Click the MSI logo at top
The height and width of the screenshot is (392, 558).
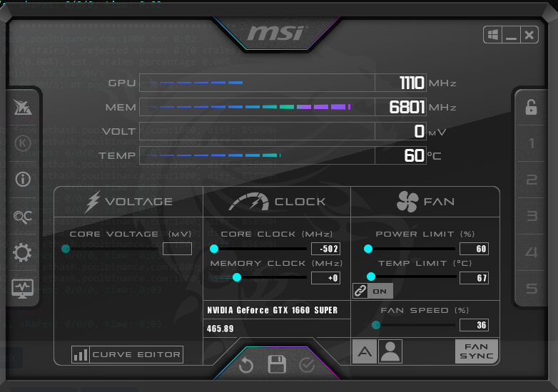(277, 33)
